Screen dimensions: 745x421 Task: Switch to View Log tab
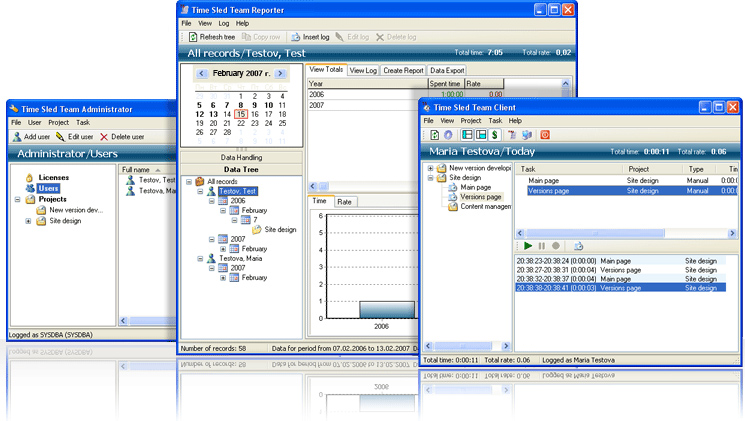(x=363, y=70)
